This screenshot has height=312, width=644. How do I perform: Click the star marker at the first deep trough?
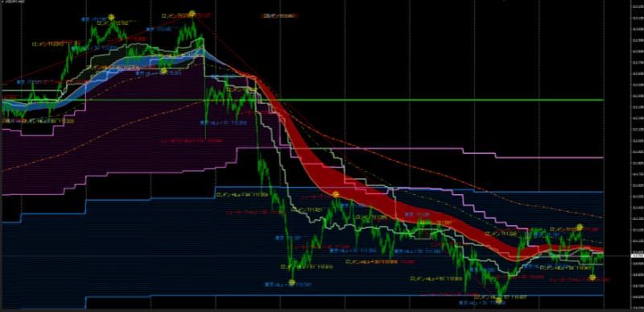pyautogui.click(x=291, y=282)
